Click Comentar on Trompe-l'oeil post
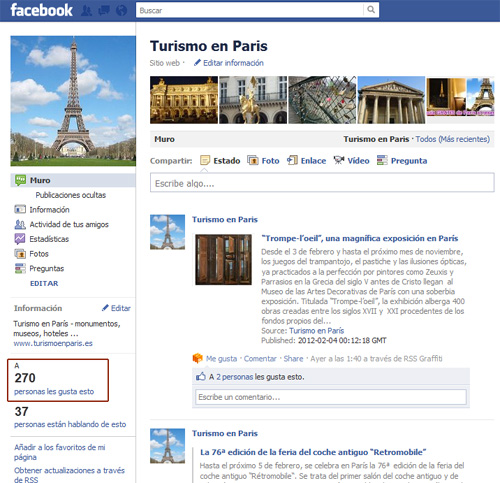Viewport: 500px width, 483px height. [260, 359]
